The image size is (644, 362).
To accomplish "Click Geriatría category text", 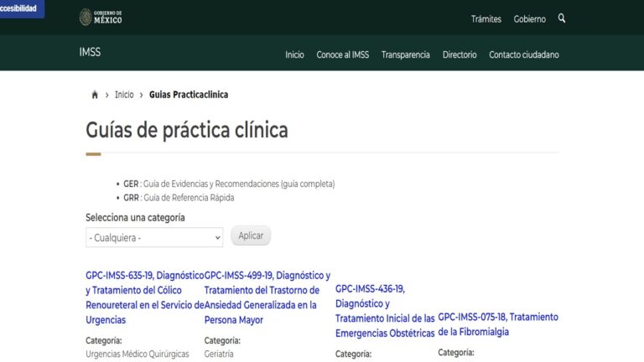I will pos(219,354).
